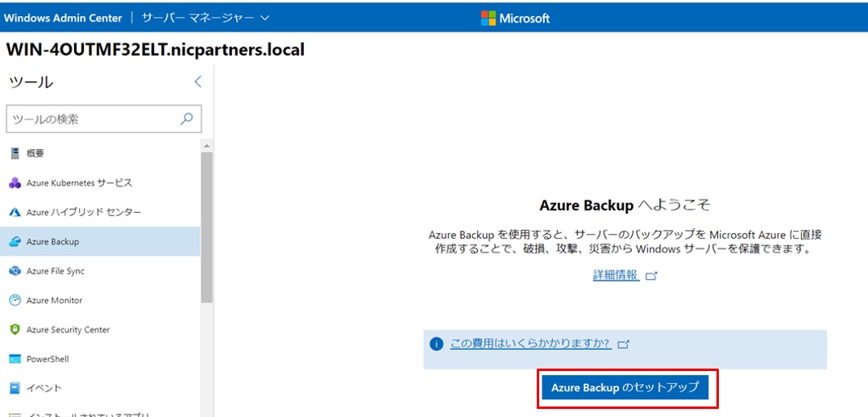Collapse the ツール panel with the chevron
The image size is (868, 417).
tap(197, 82)
